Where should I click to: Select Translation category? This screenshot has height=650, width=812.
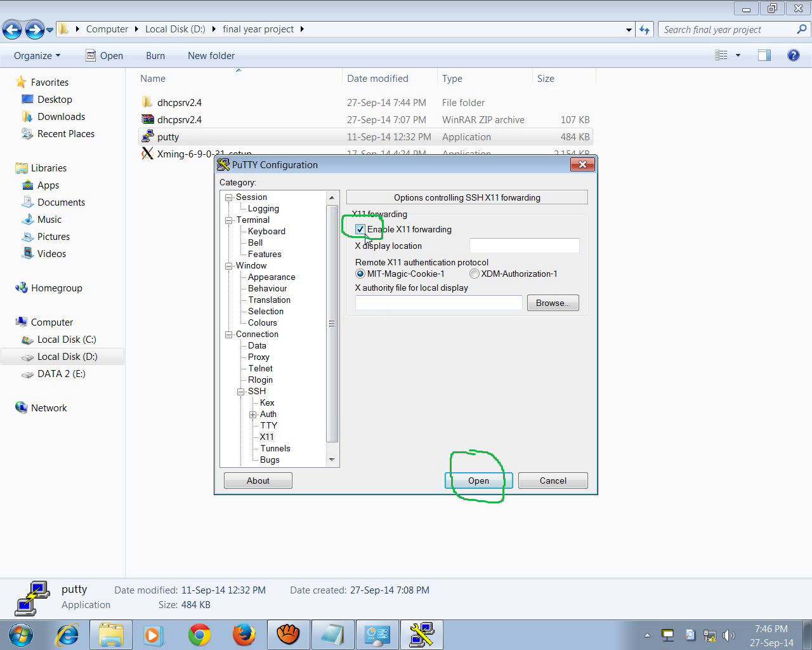269,300
